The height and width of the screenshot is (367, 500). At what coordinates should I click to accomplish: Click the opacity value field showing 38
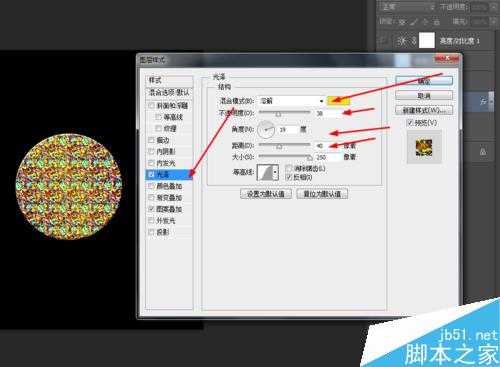[328, 113]
